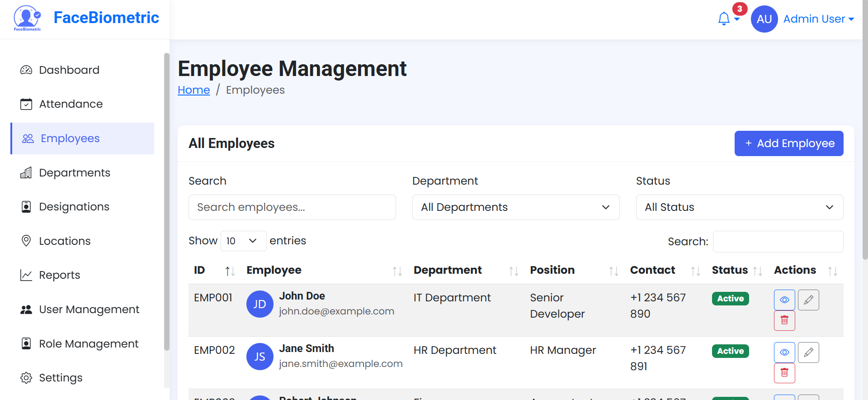Click the Active badge in Jane Smith's row
This screenshot has width=868, height=400.
coord(730,351)
